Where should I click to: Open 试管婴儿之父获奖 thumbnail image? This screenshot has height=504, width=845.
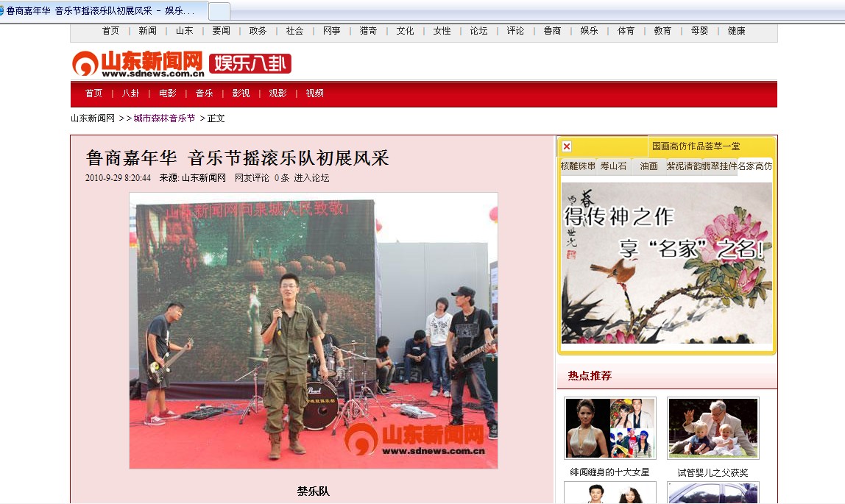pyautogui.click(x=713, y=428)
